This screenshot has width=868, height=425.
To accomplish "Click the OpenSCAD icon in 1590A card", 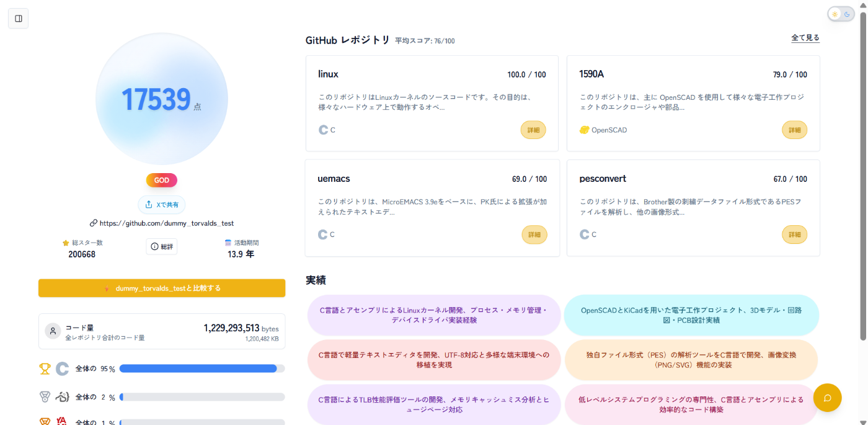I will (x=584, y=130).
